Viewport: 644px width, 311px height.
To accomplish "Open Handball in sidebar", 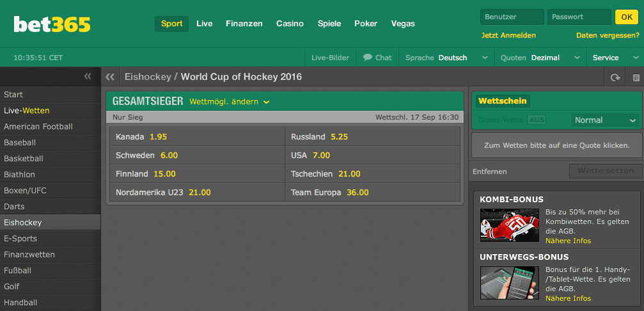I will [x=50, y=303].
